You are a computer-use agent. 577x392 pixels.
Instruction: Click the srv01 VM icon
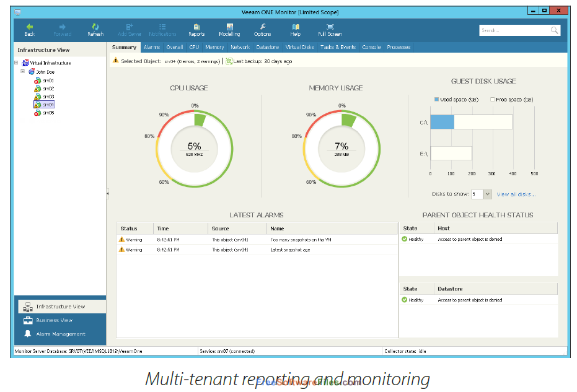tap(38, 81)
